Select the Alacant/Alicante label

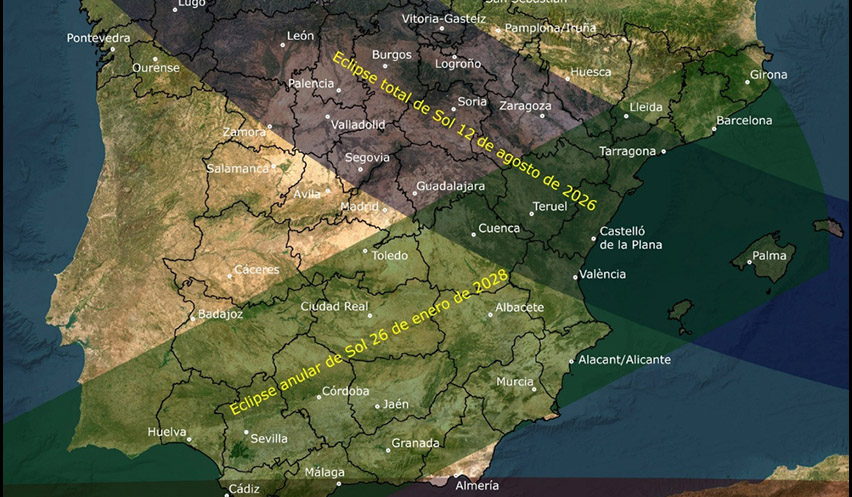[624, 360]
